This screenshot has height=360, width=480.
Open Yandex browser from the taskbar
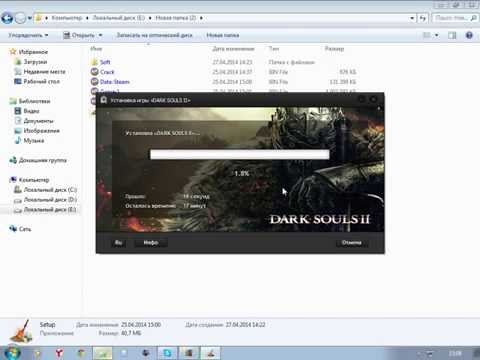[x=59, y=353]
